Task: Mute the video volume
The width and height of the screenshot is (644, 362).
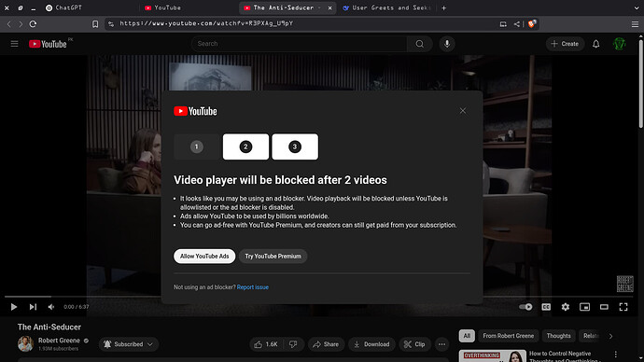Action: [51, 307]
